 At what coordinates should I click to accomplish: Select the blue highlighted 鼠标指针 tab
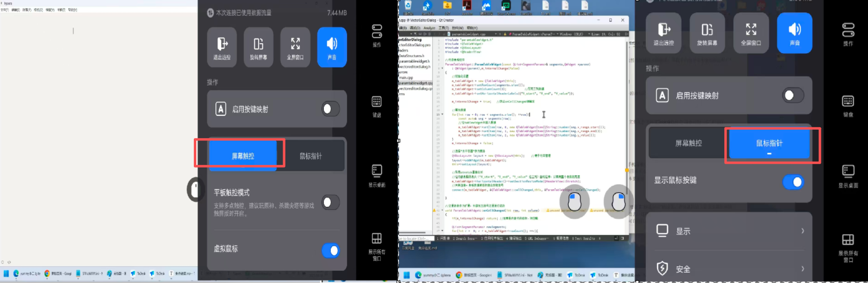pyautogui.click(x=769, y=143)
